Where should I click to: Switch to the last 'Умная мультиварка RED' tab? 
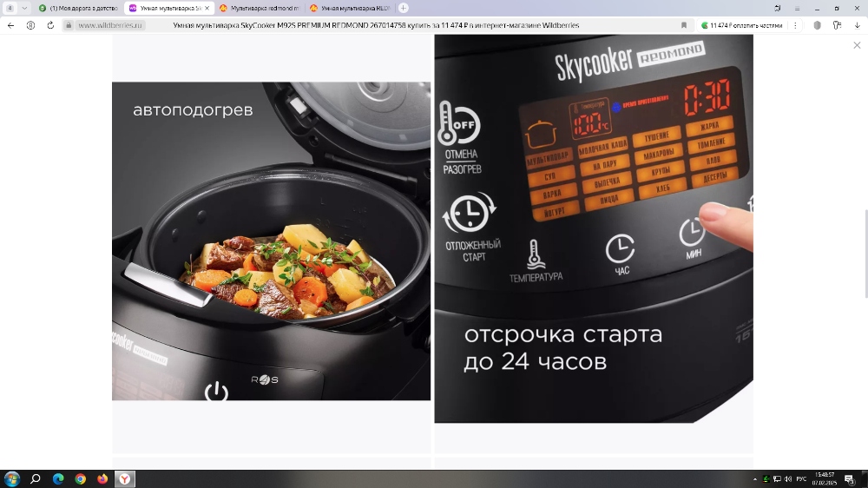351,9
